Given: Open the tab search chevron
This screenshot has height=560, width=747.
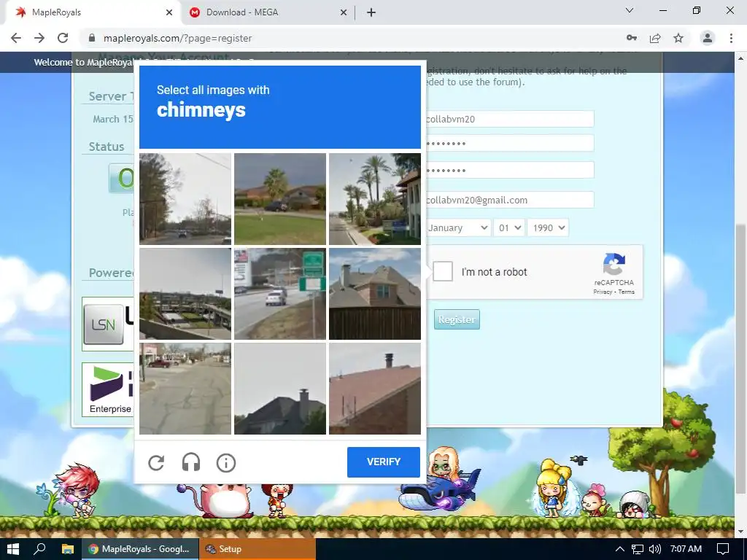Looking at the screenshot, I should [x=630, y=10].
